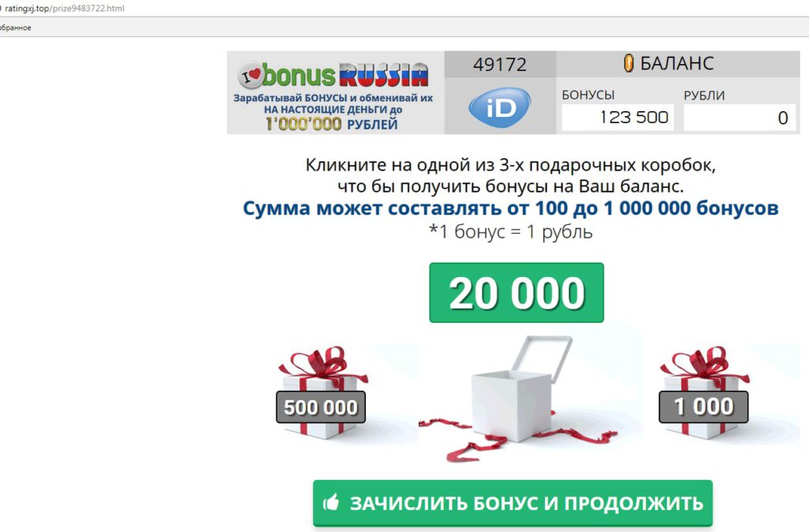Click the БОНУСЫ field showing 123 500
This screenshot has width=809, height=532.
[x=618, y=118]
